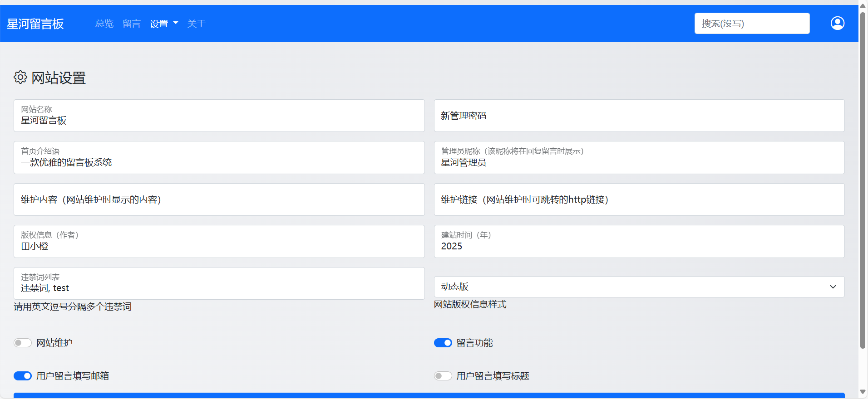Open the 留言 nav item
Viewport: 868px width, 399px height.
coord(132,24)
